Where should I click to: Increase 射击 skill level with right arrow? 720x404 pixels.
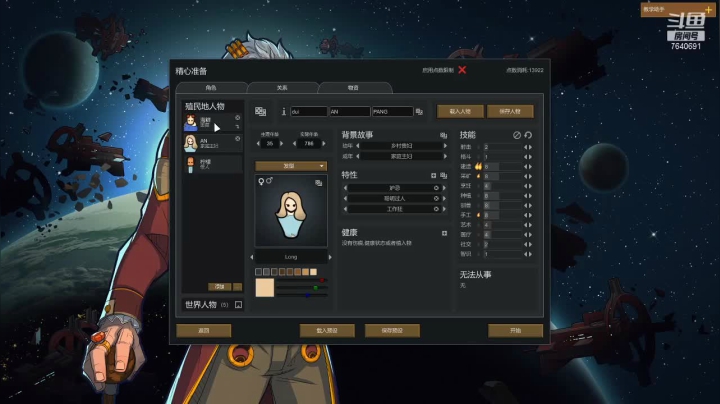click(x=530, y=147)
